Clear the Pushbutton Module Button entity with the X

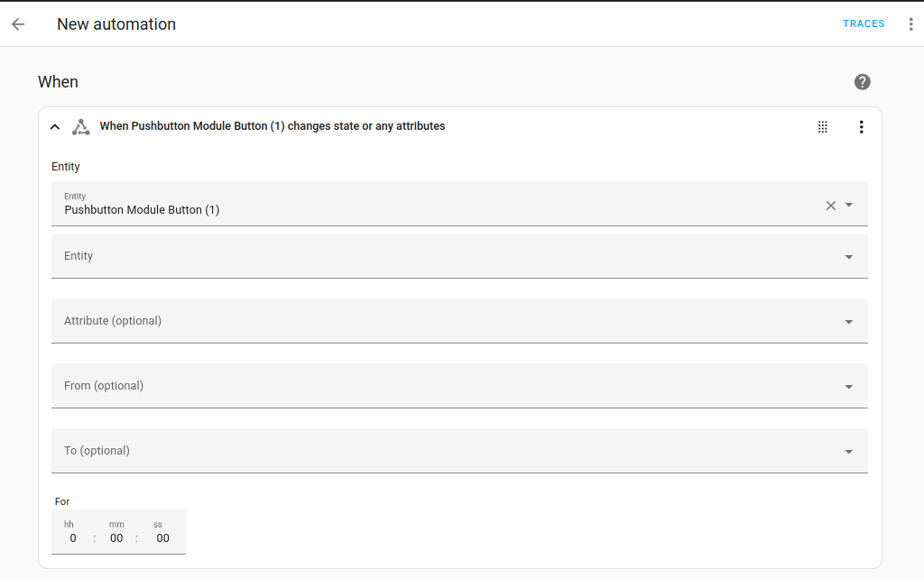[x=830, y=205]
